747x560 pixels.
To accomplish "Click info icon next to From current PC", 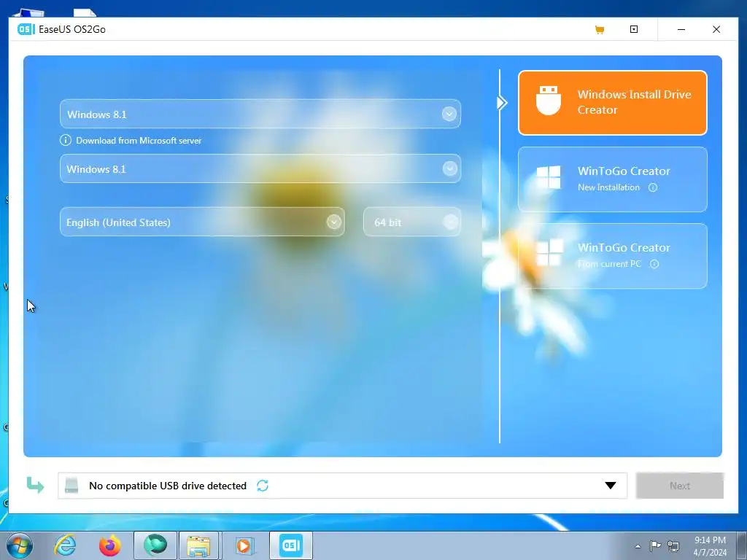I will [x=654, y=264].
